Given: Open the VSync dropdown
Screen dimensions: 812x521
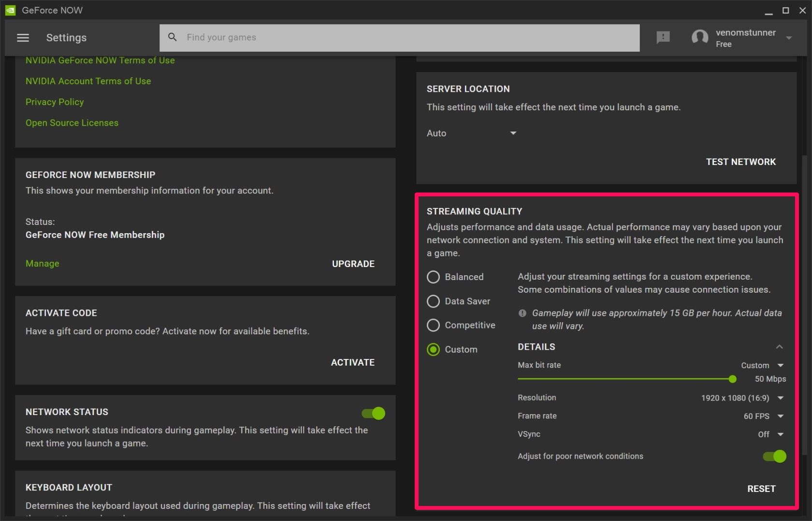Looking at the screenshot, I should [780, 434].
